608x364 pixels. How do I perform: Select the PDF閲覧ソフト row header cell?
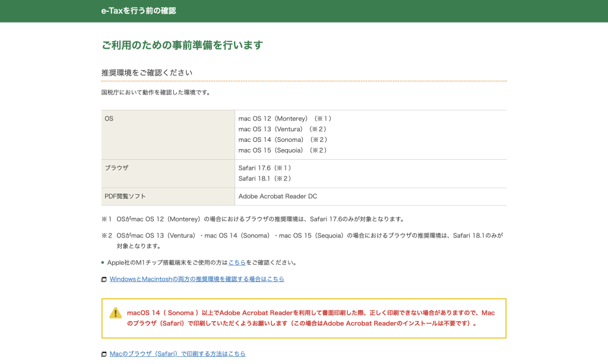(x=168, y=197)
